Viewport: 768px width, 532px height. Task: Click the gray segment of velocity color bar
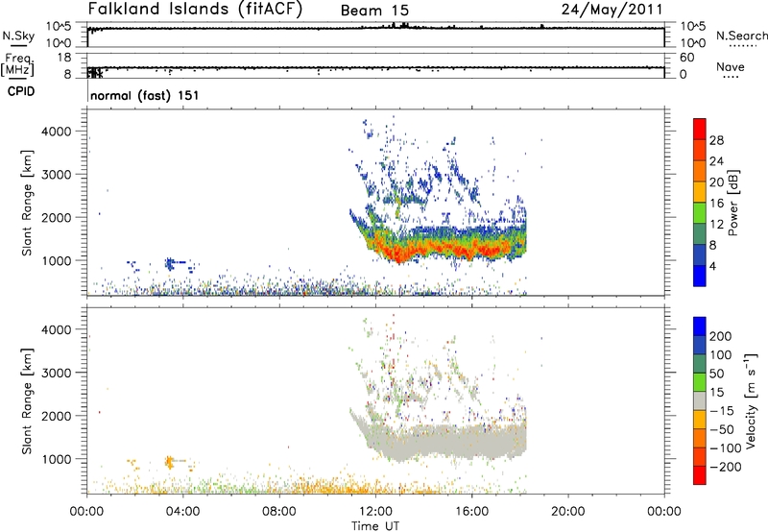click(x=700, y=400)
